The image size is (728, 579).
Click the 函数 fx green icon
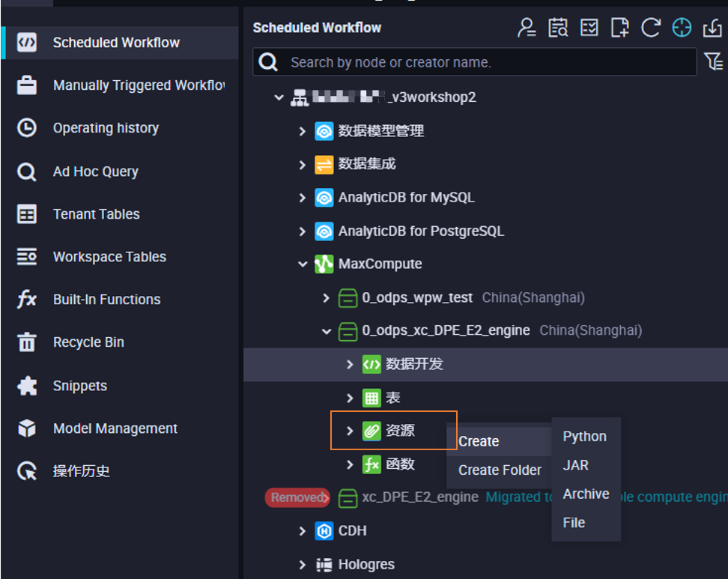[x=371, y=464]
